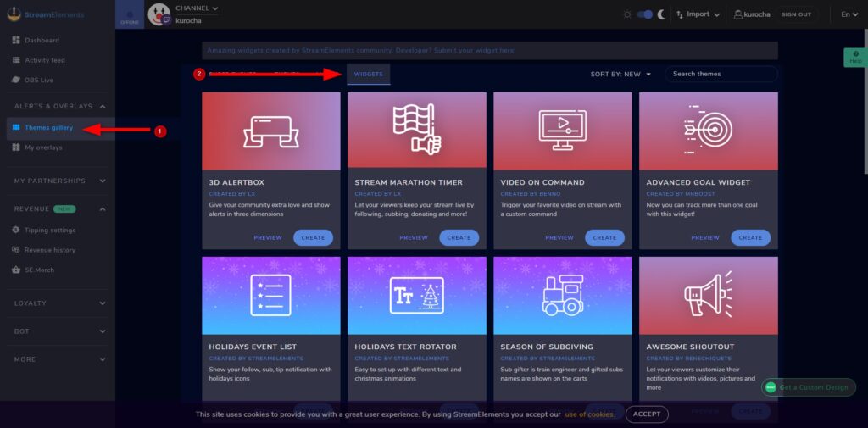Click the Video On Command thumbnail
This screenshot has height=428, width=868.
tap(563, 131)
